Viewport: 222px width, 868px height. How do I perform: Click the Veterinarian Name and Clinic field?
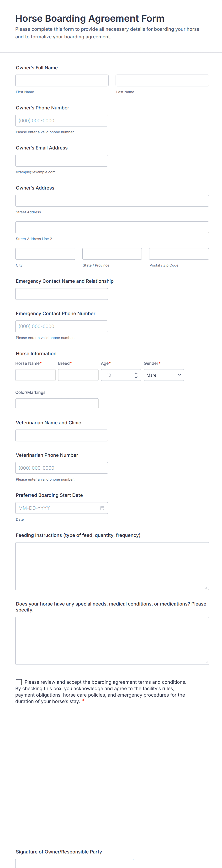[x=61, y=435]
